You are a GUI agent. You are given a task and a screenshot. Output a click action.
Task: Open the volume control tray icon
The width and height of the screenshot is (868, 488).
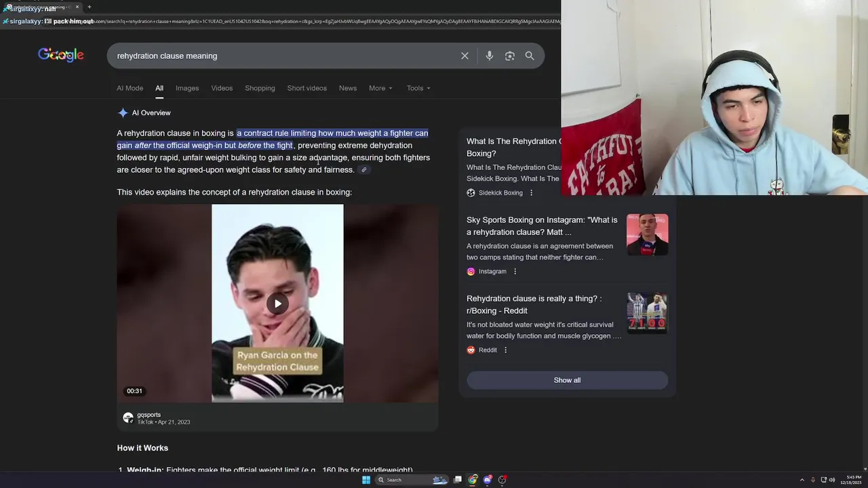pyautogui.click(x=833, y=480)
